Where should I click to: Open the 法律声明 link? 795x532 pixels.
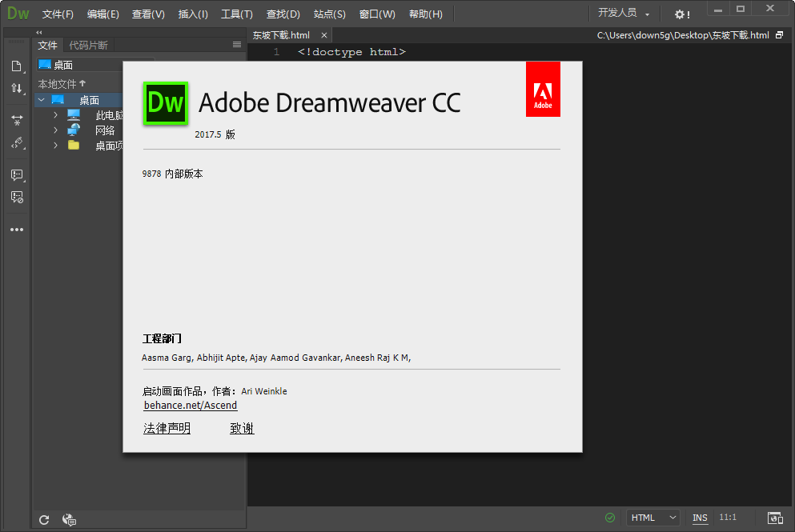point(167,428)
